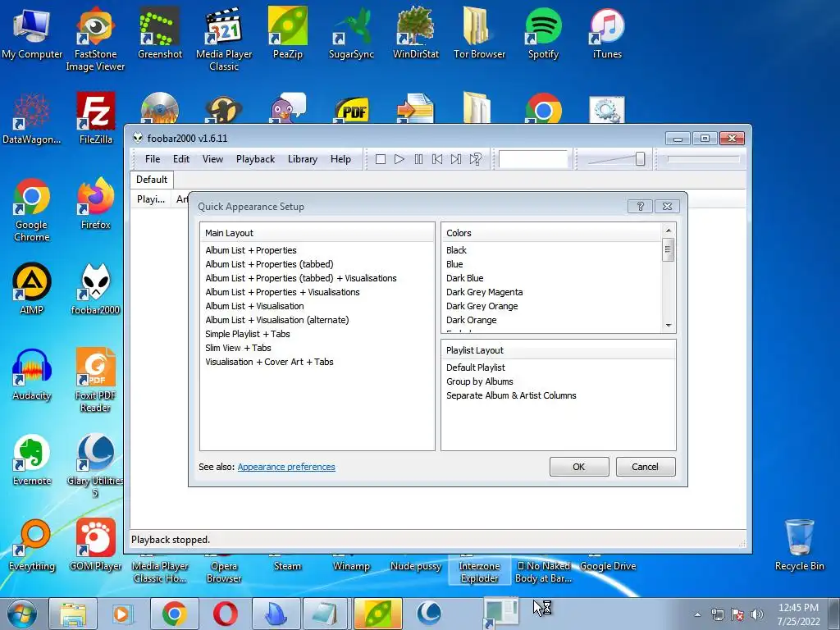Click Cancel in Quick Appearance Setup

[x=646, y=467]
